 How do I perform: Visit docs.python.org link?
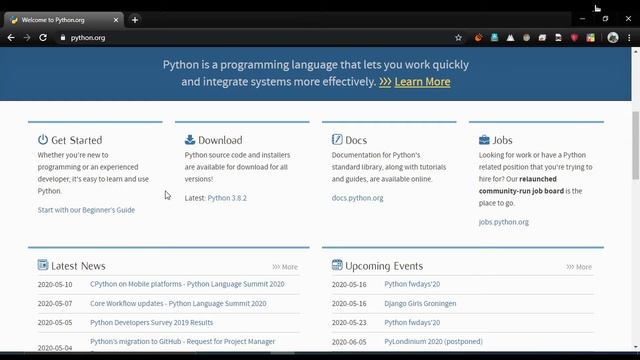[x=357, y=198]
